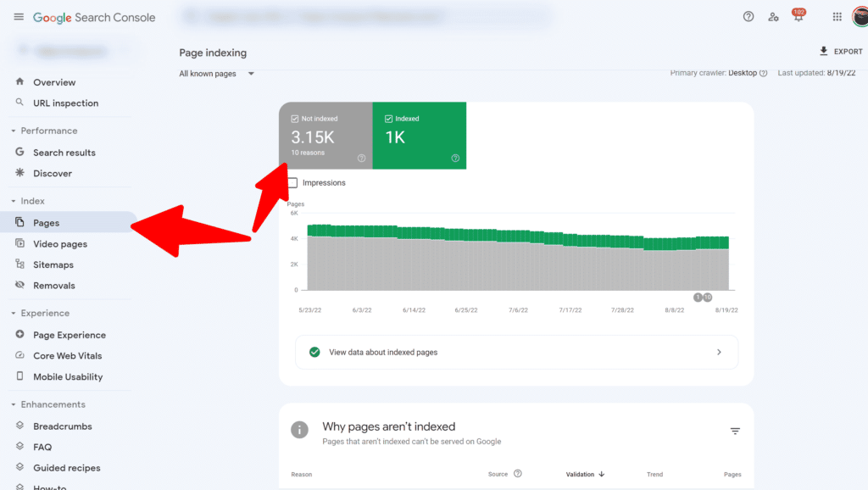Click the URL inspection magnifier icon
The image size is (868, 490).
coord(20,103)
